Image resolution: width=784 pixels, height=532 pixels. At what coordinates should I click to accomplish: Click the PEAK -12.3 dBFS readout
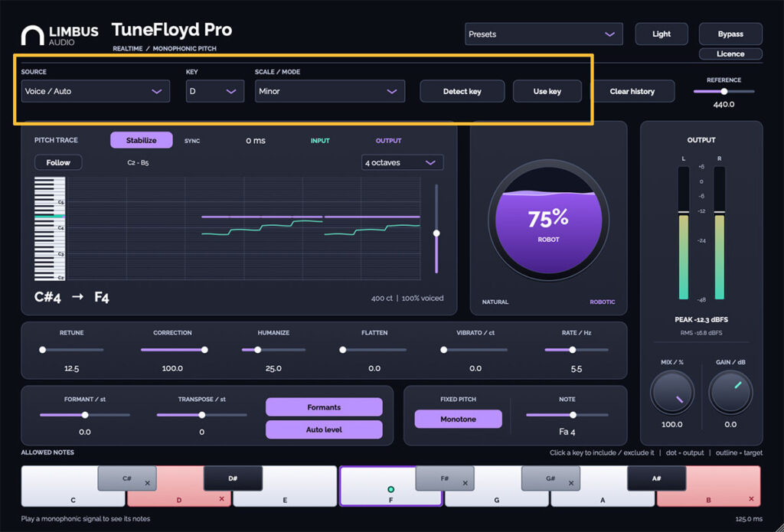click(x=701, y=320)
